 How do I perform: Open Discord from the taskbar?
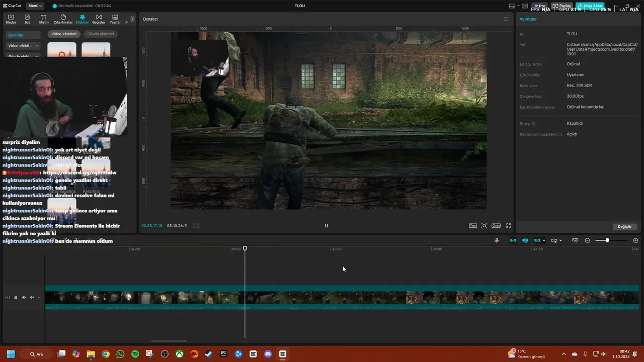pyautogui.click(x=268, y=354)
